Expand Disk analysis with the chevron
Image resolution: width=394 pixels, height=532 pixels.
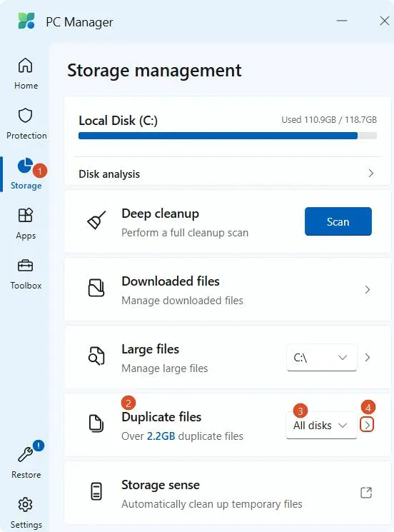pyautogui.click(x=371, y=174)
